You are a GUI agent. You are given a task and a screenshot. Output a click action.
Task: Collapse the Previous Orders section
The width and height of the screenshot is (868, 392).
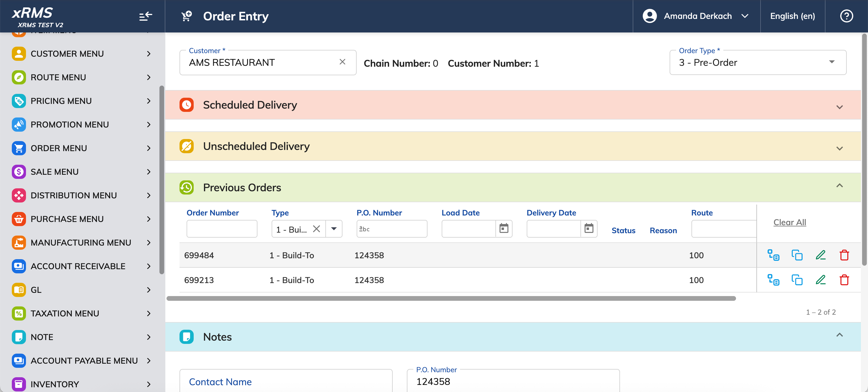coord(839,186)
